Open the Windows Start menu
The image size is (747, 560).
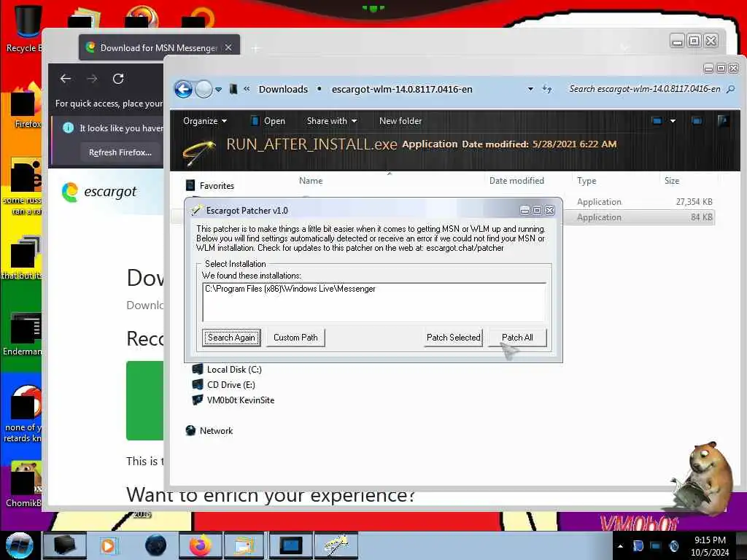[20, 545]
